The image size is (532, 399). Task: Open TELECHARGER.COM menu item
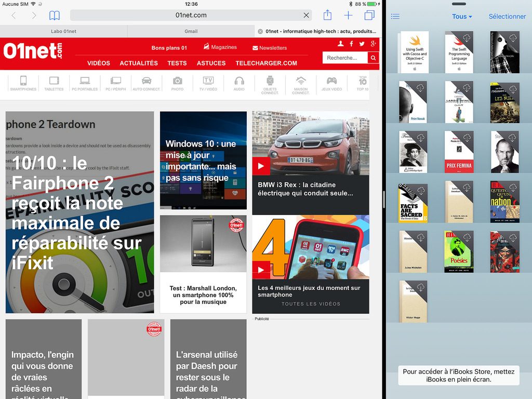tap(267, 63)
